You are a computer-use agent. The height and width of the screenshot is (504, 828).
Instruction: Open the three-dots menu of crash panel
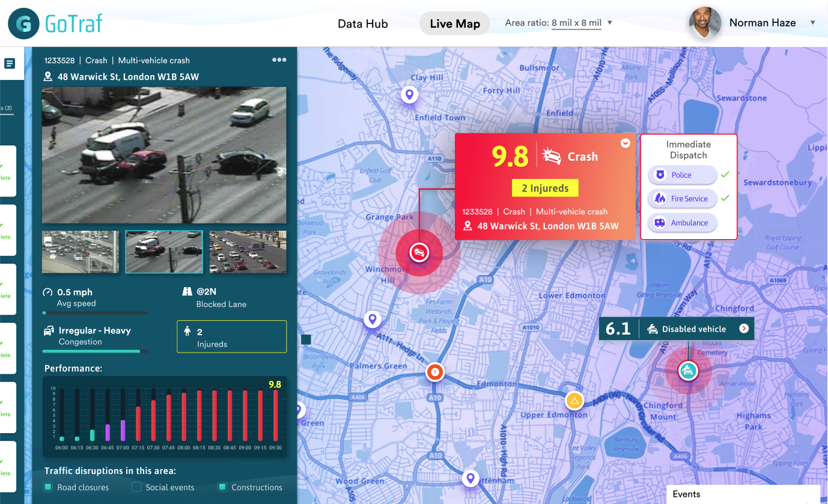tap(279, 60)
